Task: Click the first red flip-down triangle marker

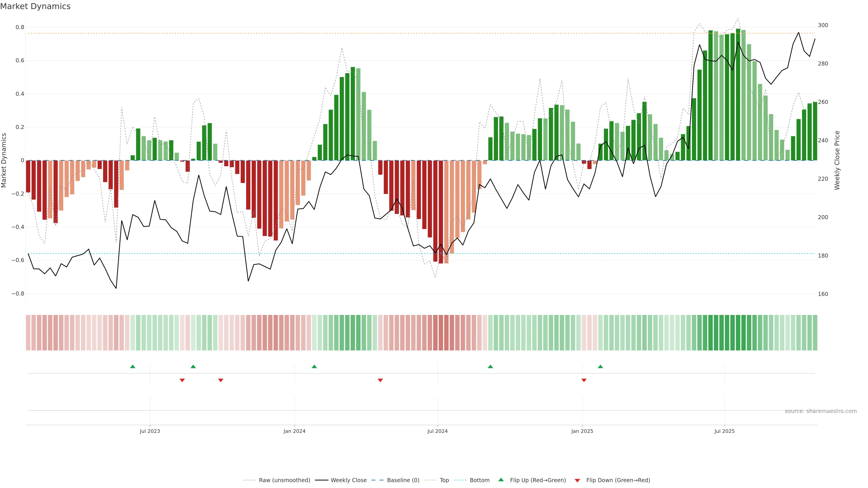Action: click(x=182, y=380)
